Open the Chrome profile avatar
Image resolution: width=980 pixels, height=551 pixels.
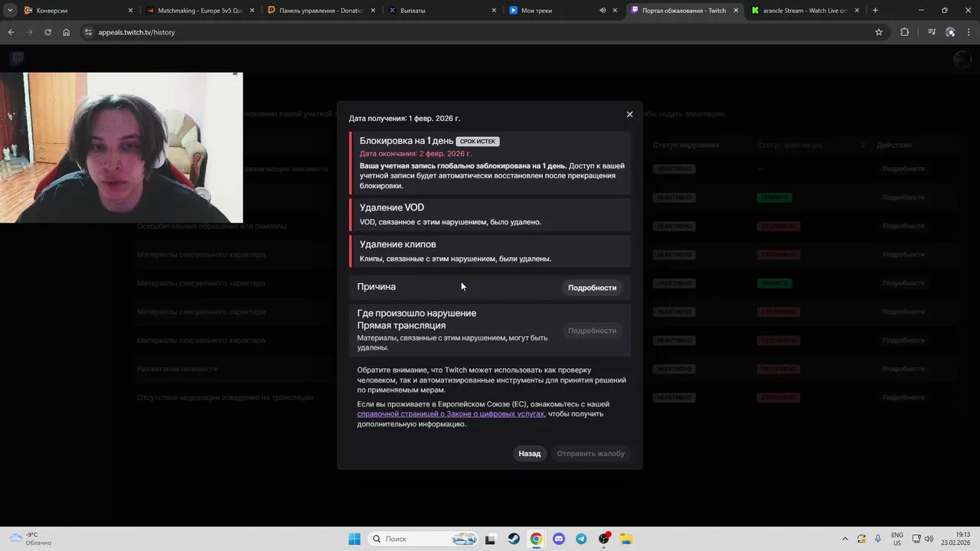[x=950, y=32]
